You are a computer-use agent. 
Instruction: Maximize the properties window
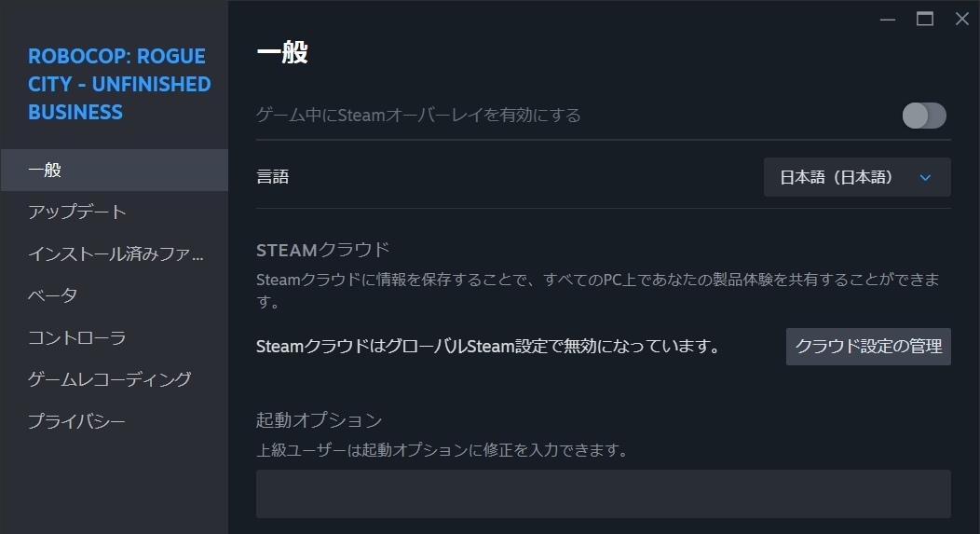click(x=925, y=20)
